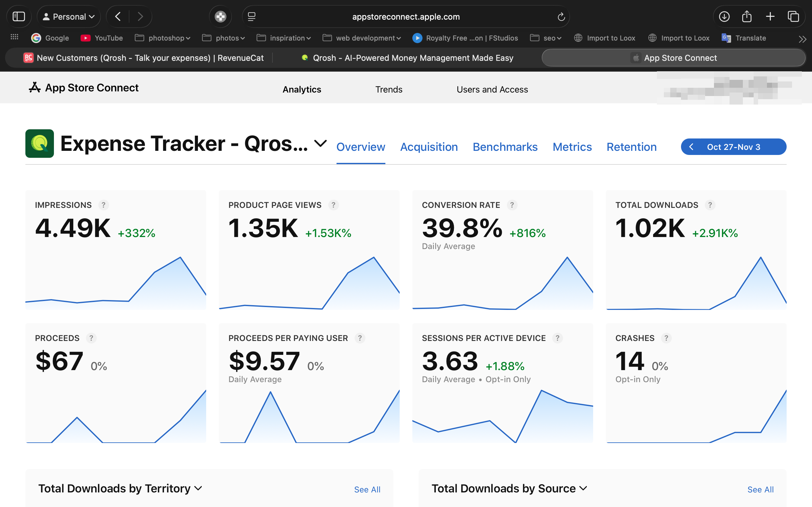Click See All for Total Downloads by Territory
The height and width of the screenshot is (507, 812).
[x=367, y=489]
